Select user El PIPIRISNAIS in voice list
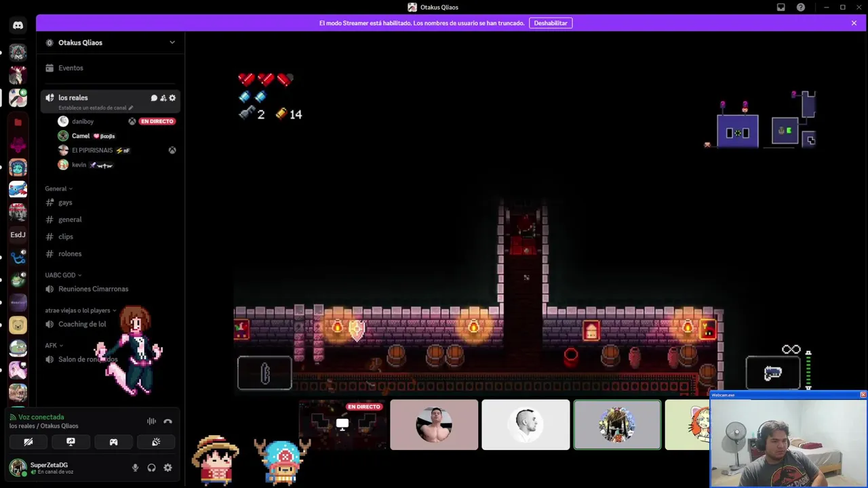868x488 pixels. point(92,150)
